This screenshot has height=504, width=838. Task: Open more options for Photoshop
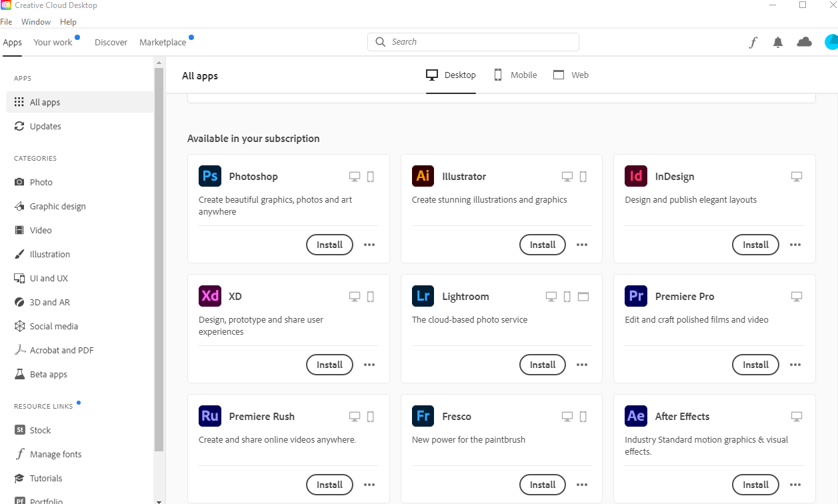[x=369, y=245]
